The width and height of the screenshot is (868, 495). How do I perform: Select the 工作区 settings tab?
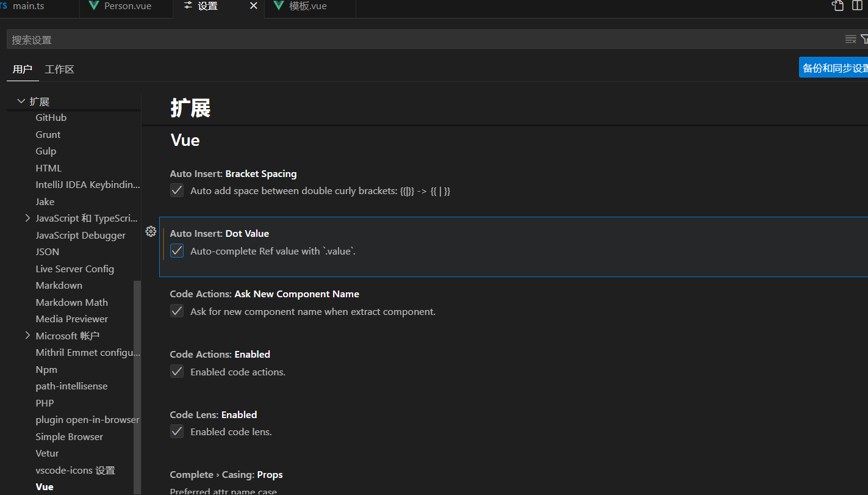(x=60, y=69)
